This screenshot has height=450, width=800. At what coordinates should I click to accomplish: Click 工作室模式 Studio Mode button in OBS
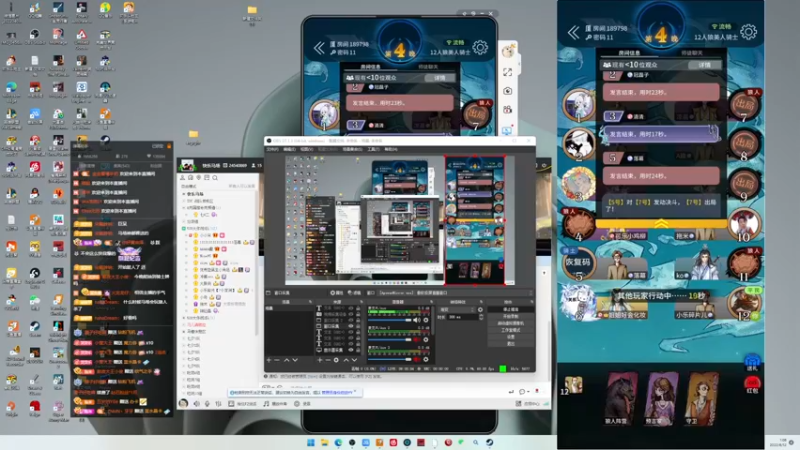click(x=511, y=330)
